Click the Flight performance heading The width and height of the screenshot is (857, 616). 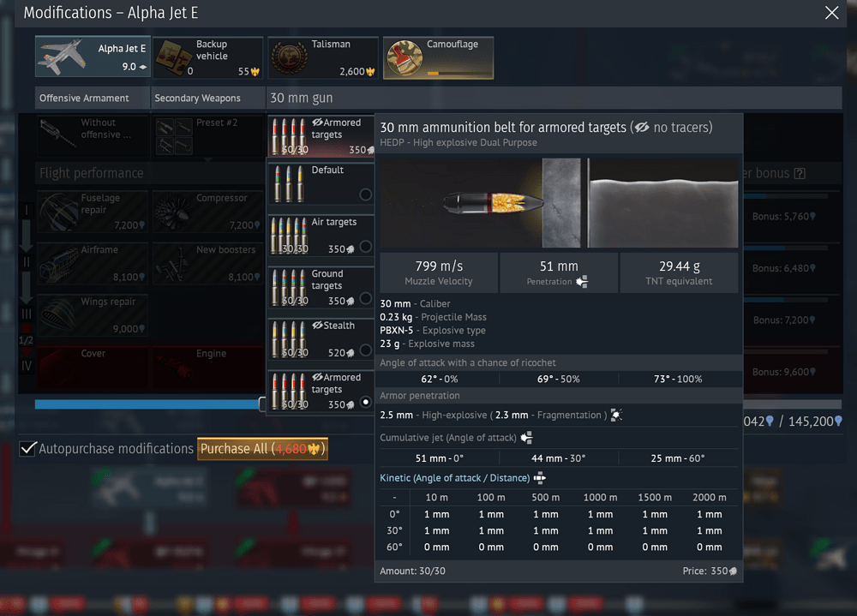pyautogui.click(x=92, y=173)
